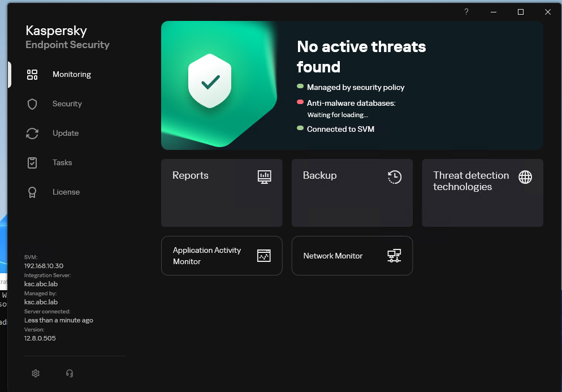The width and height of the screenshot is (562, 392).
Task: Click the Tasks clipboard icon
Action: (x=32, y=163)
